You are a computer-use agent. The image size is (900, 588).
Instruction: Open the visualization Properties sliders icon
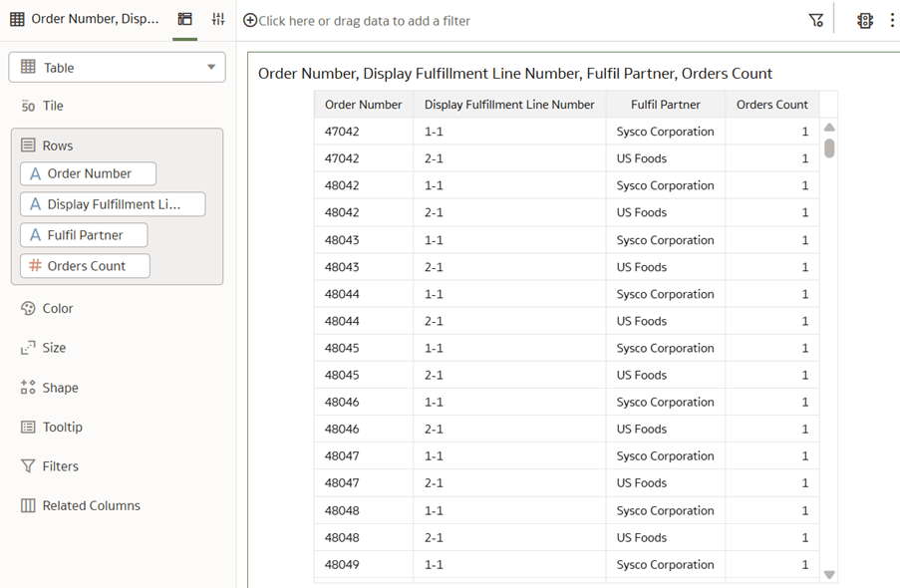point(218,18)
